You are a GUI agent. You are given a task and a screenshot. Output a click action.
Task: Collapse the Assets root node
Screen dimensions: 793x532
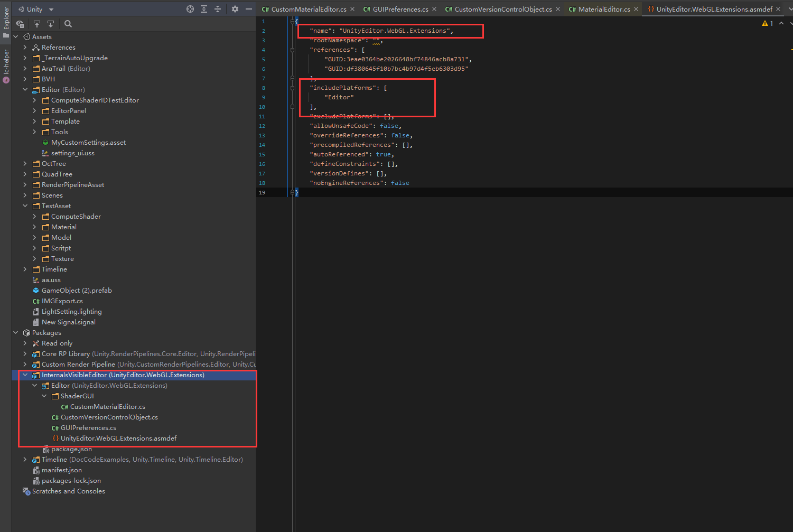coord(16,37)
